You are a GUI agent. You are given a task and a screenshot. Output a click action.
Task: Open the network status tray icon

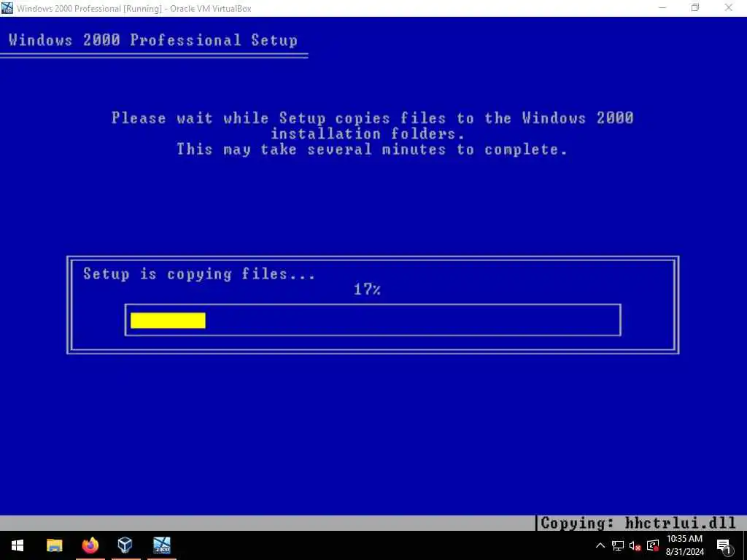[x=618, y=545]
